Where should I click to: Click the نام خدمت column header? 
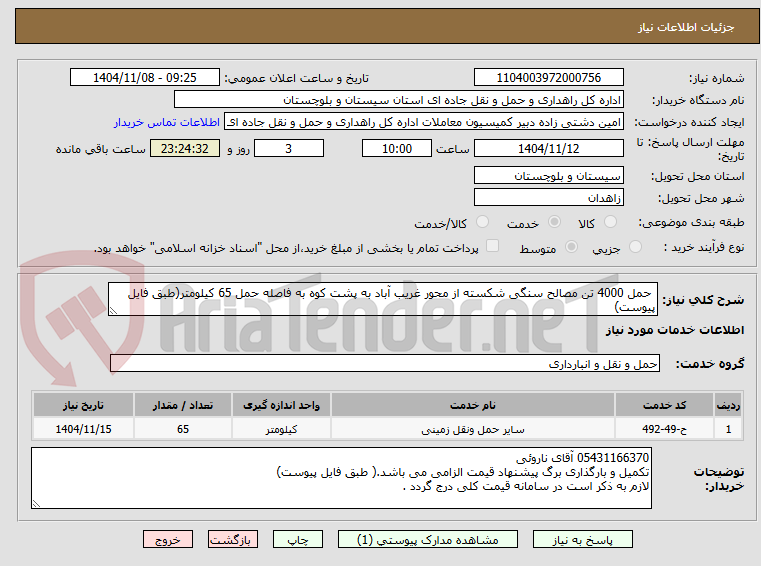(x=473, y=405)
